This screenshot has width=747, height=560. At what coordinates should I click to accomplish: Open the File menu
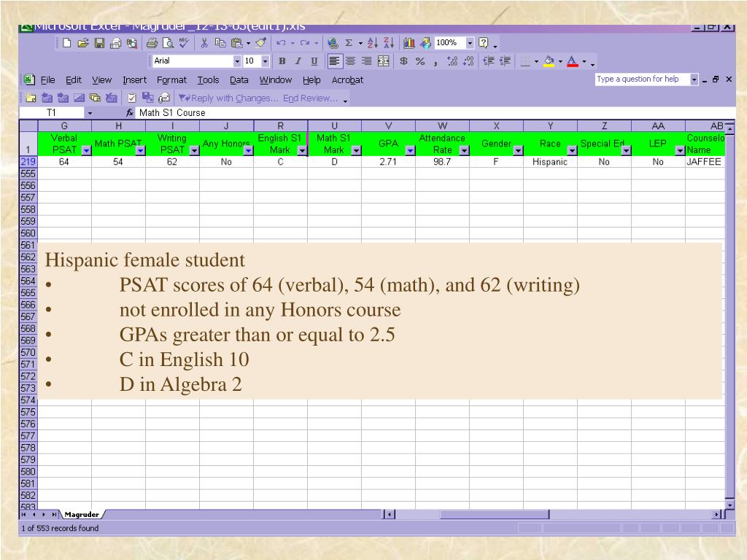coord(47,80)
